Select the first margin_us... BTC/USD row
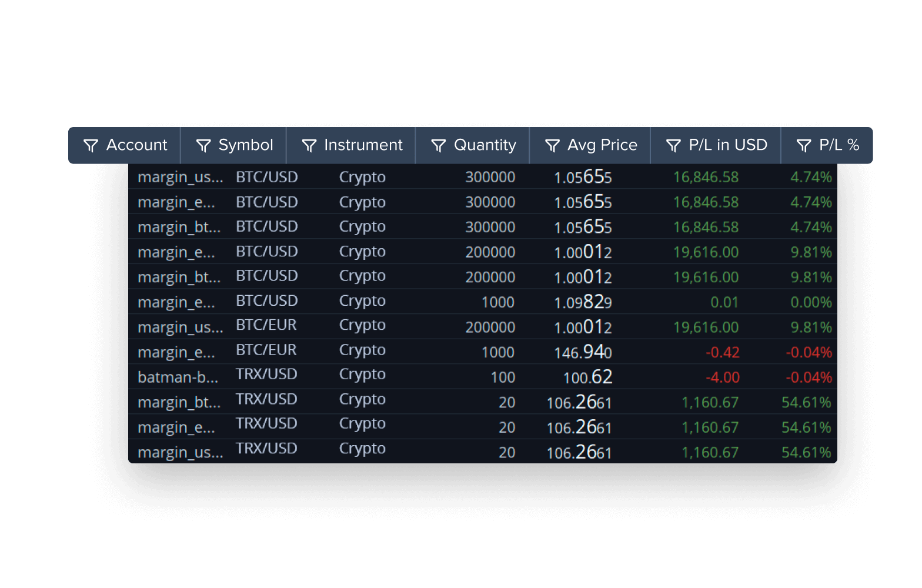The width and height of the screenshot is (922, 588). tap(483, 176)
